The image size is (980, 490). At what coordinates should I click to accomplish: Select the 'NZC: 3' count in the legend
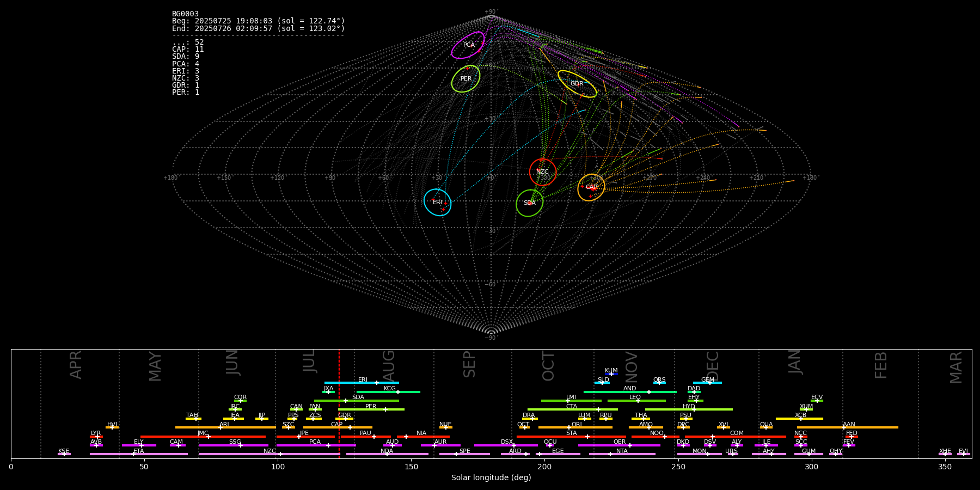pyautogui.click(x=186, y=78)
